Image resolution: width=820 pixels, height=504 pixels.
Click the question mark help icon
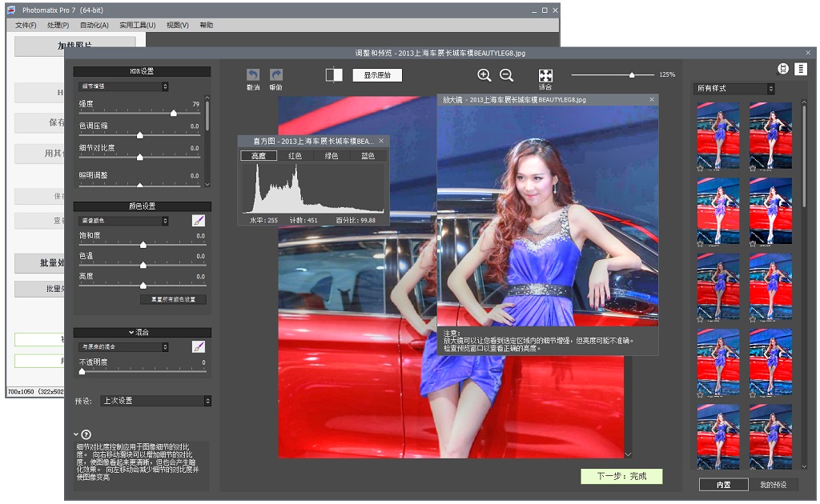(x=86, y=434)
